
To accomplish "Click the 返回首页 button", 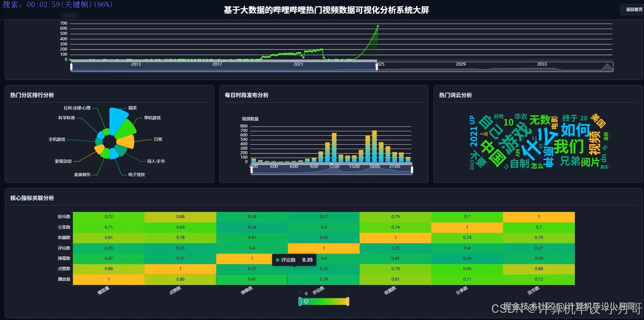I will pos(633,10).
